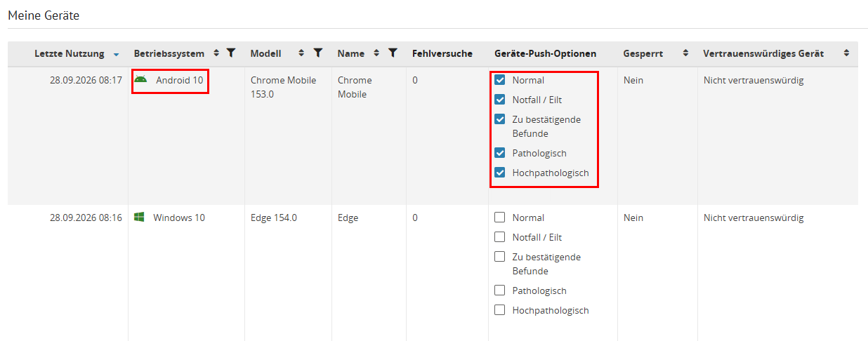This screenshot has height=341, width=868.
Task: Toggle Name column sort arrows
Action: point(376,53)
